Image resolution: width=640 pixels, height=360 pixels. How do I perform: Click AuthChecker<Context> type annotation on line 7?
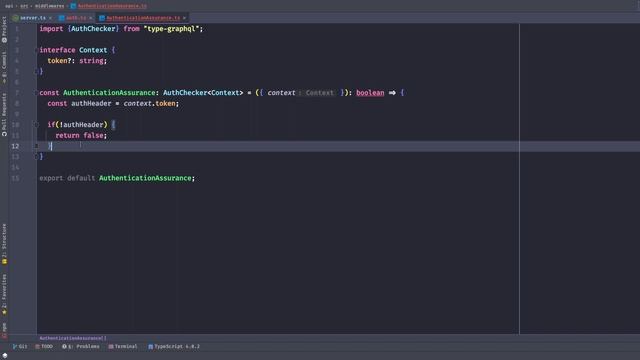point(203,93)
